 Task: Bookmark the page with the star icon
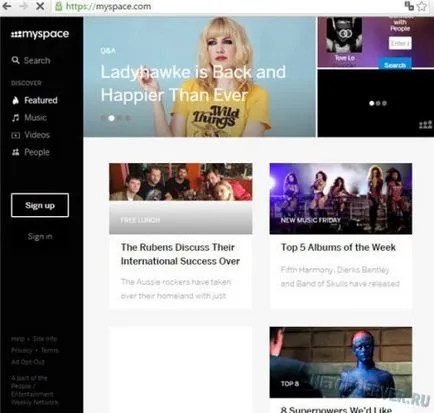point(422,6)
